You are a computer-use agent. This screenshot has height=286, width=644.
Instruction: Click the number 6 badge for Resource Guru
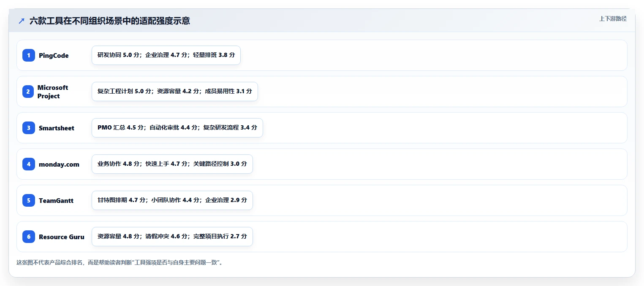(29, 237)
